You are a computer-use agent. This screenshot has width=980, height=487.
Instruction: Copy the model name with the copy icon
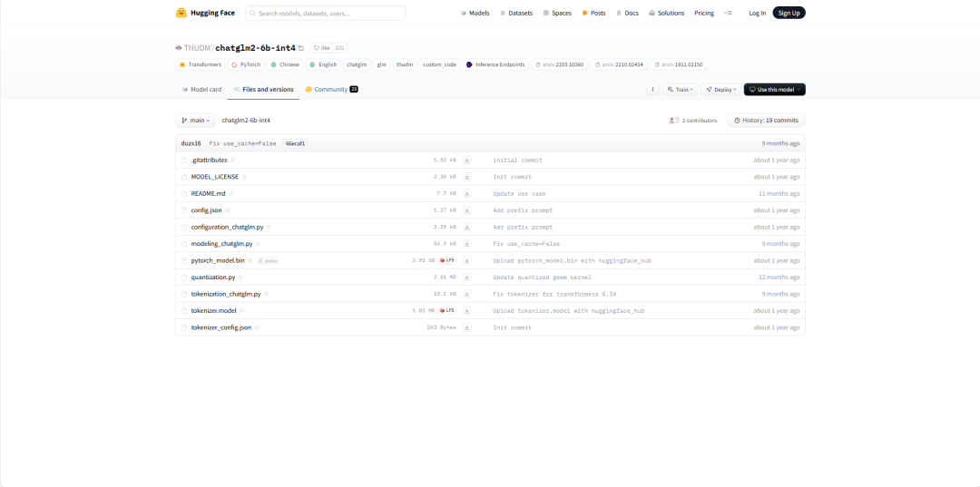301,48
